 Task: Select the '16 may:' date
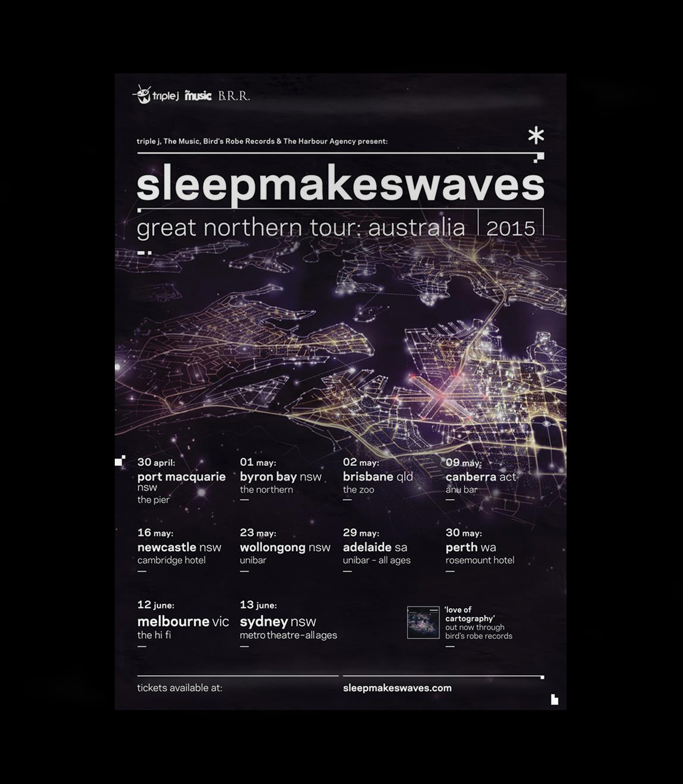pos(156,533)
